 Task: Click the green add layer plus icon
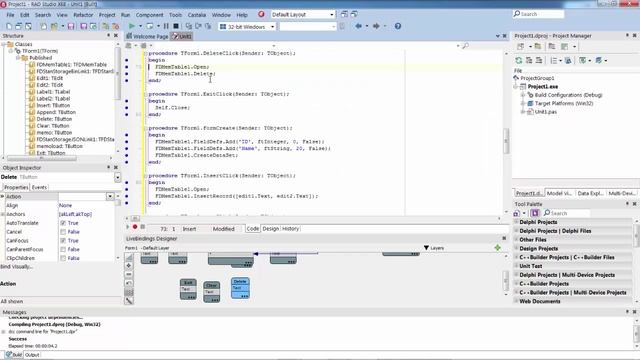pyautogui.click(x=498, y=247)
